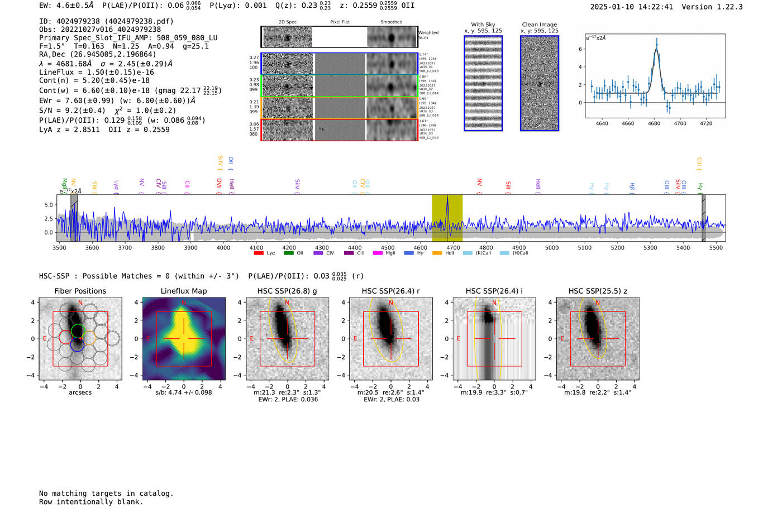This screenshot has width=782, height=532.
Task: Select the HSC SSP(26.8) g image
Action: [x=288, y=338]
